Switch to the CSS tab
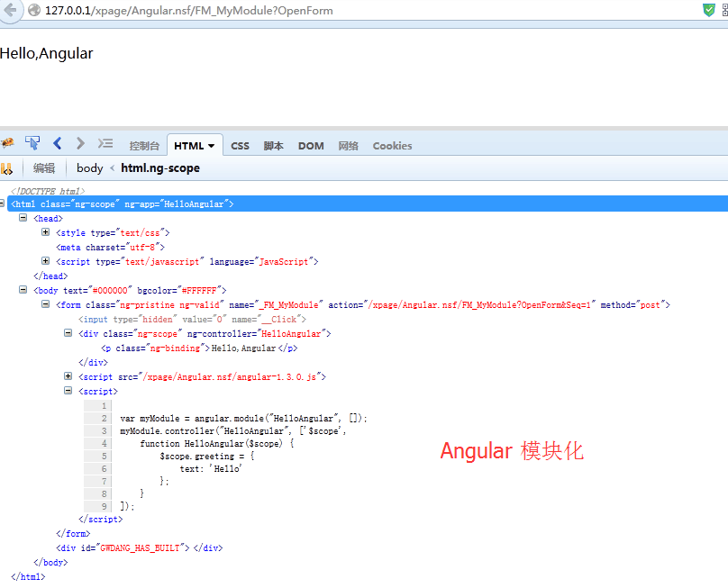The height and width of the screenshot is (588, 728). 240,146
